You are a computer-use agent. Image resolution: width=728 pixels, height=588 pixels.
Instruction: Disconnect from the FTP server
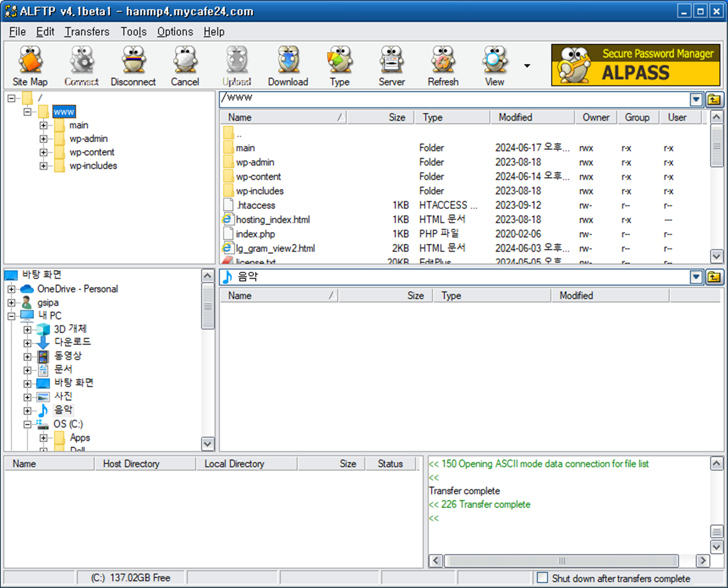(133, 65)
